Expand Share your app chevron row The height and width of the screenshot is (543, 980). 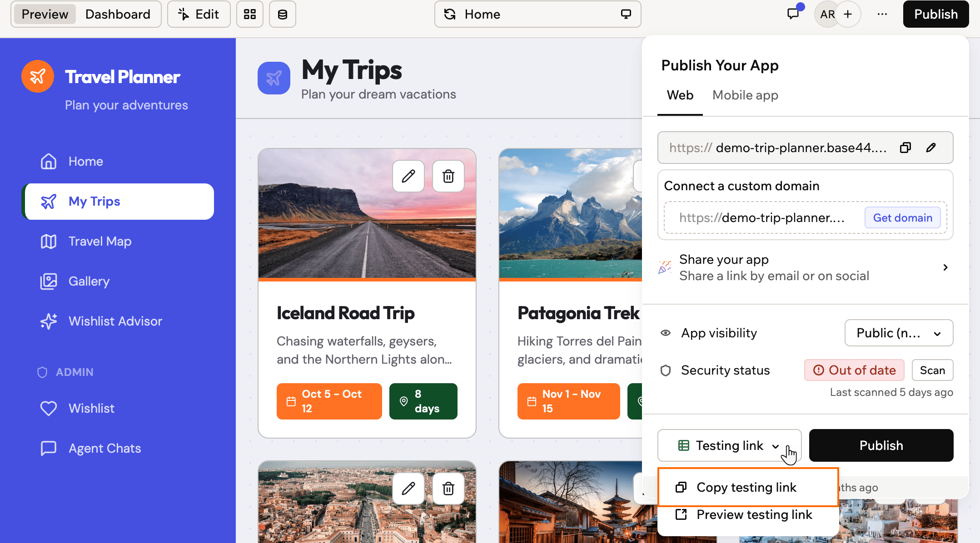805,267
